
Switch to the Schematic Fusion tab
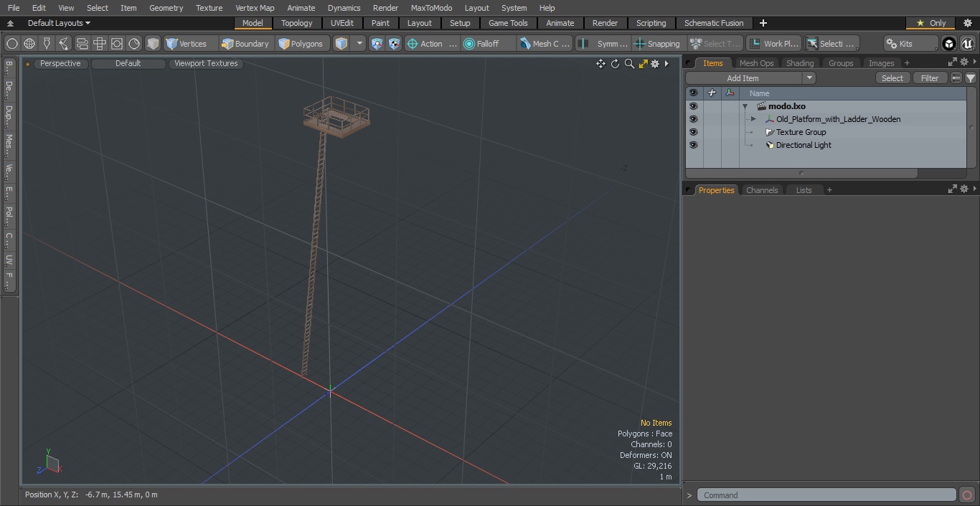[x=714, y=23]
